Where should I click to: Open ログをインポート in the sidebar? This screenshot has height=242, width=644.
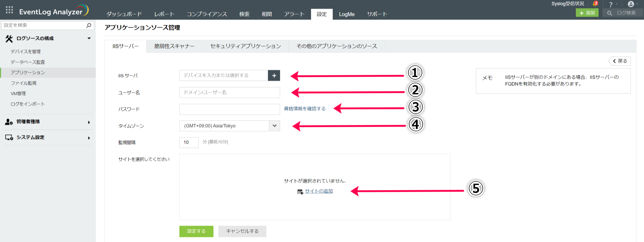[28, 104]
